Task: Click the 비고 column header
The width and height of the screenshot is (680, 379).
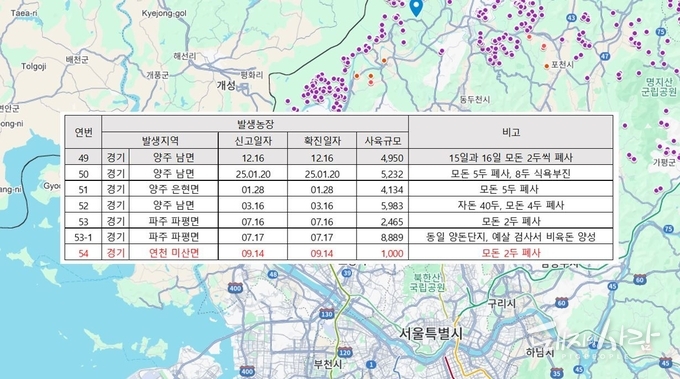Action: click(511, 132)
